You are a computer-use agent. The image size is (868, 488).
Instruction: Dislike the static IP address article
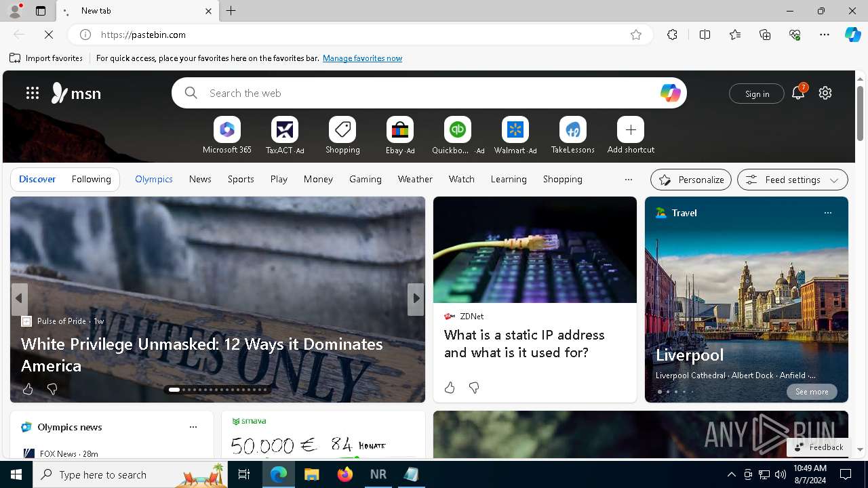[x=474, y=388]
